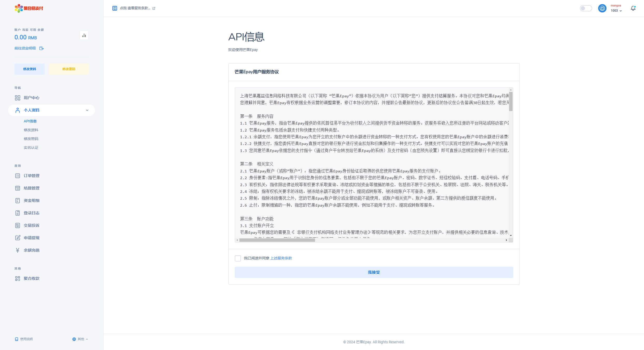Open the 修改密码 submenu item
This screenshot has width=644, height=350.
click(x=31, y=139)
